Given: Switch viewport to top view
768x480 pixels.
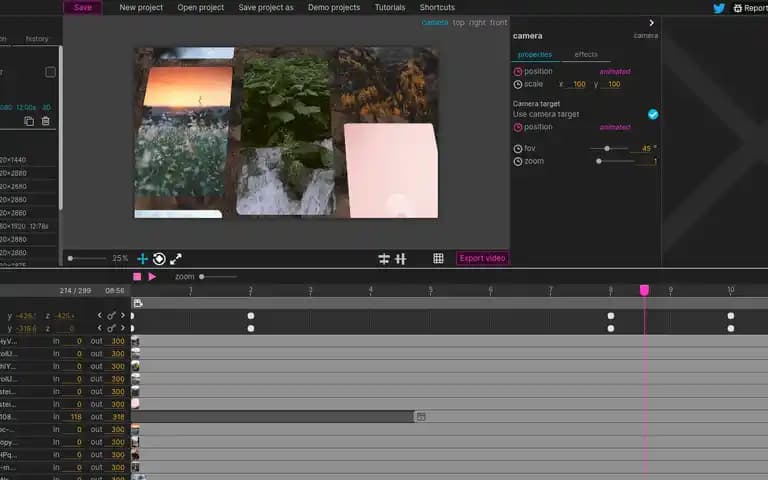Looking at the screenshot, I should point(458,23).
